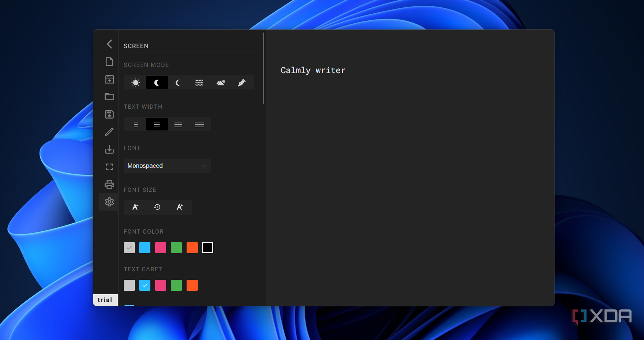Select the mountains screen mode
Image resolution: width=644 pixels, height=340 pixels.
pos(221,82)
